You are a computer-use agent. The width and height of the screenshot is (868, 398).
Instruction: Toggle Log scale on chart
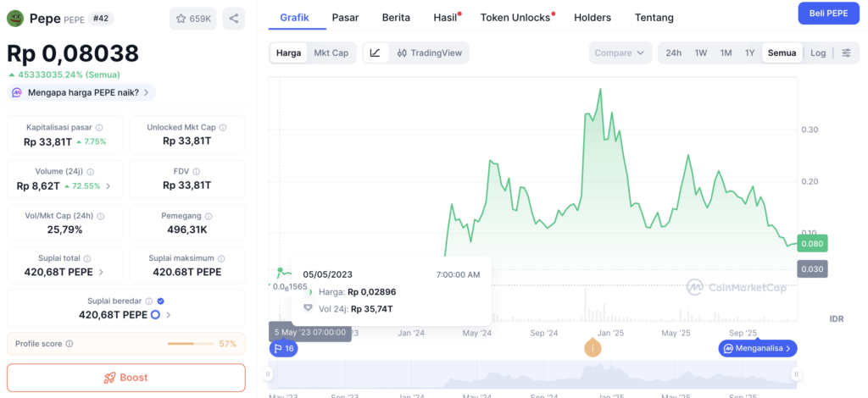pos(818,53)
